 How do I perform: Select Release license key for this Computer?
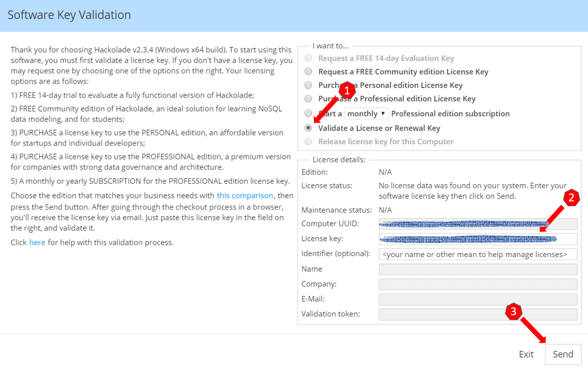coord(308,142)
